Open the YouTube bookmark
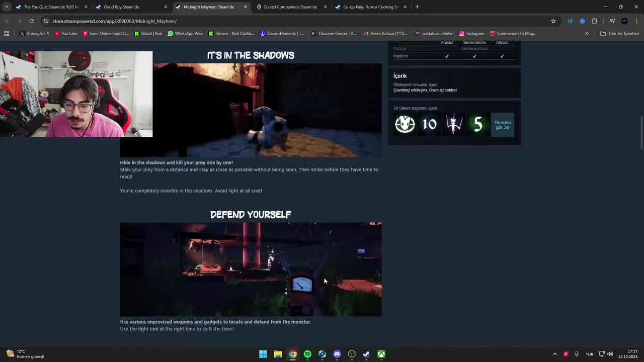The width and height of the screenshot is (644, 362). (x=65, y=34)
